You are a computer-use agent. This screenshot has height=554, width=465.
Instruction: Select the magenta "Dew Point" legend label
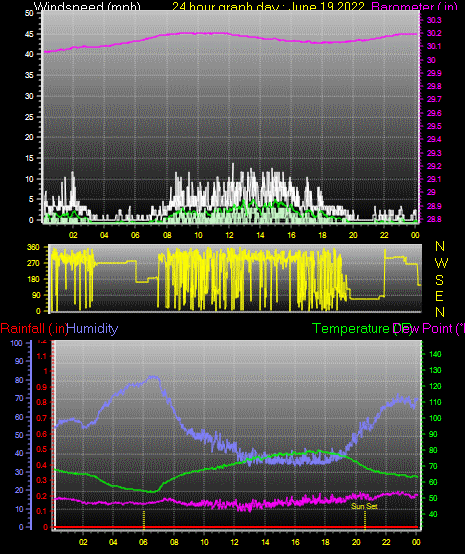(423, 329)
